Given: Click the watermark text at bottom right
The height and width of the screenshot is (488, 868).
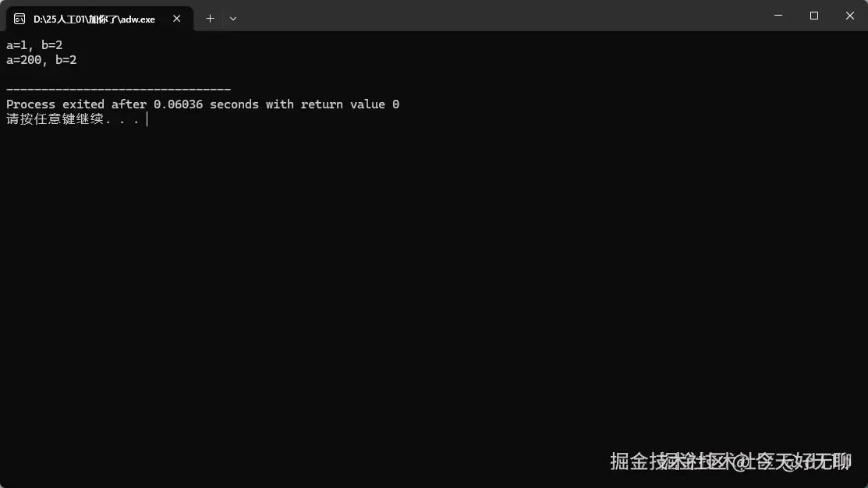Looking at the screenshot, I should click(x=731, y=461).
